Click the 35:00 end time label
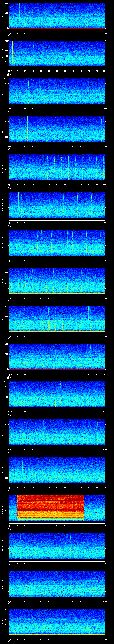Image resolution: width=114 pixels, height=644 pixels. coord(105,147)
